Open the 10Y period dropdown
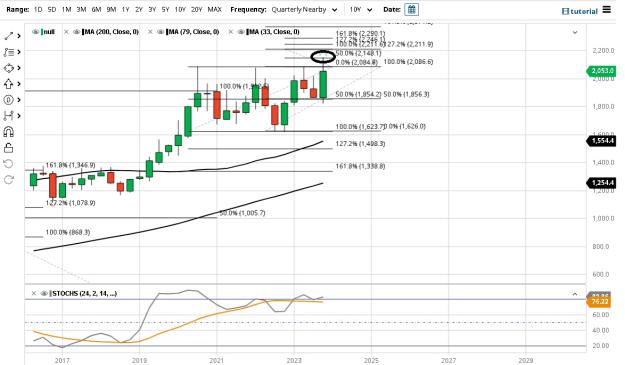This screenshot has height=365, width=625. point(361,10)
